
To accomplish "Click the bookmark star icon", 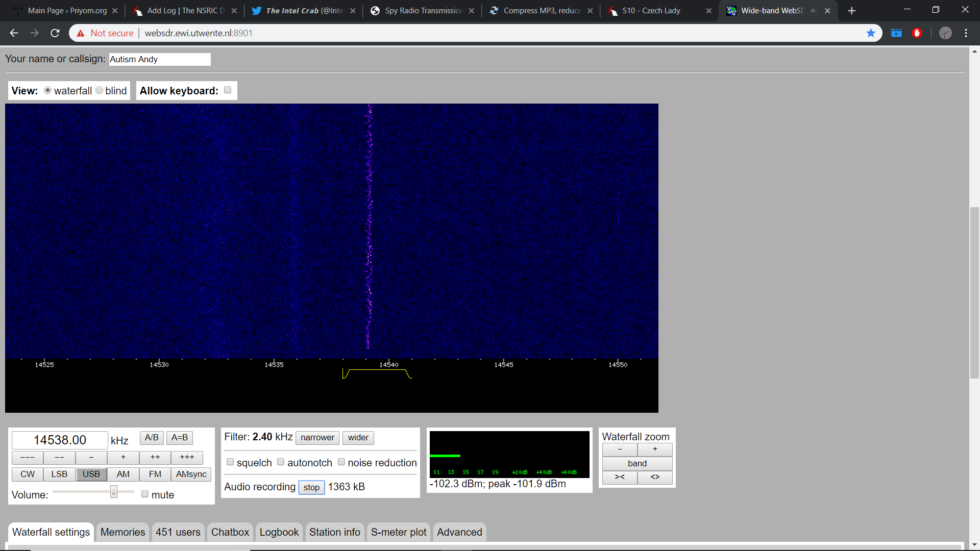I will click(x=871, y=33).
